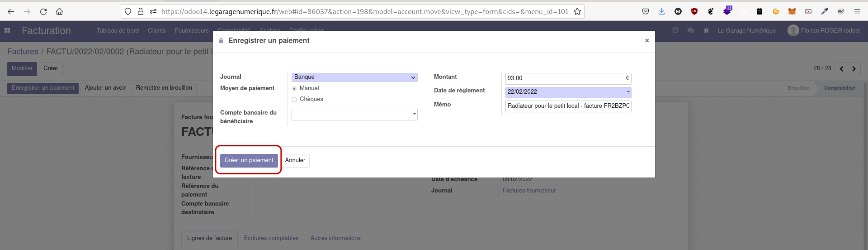Open the Date de règlement date picker
The height and width of the screenshot is (250, 868).
click(x=568, y=92)
